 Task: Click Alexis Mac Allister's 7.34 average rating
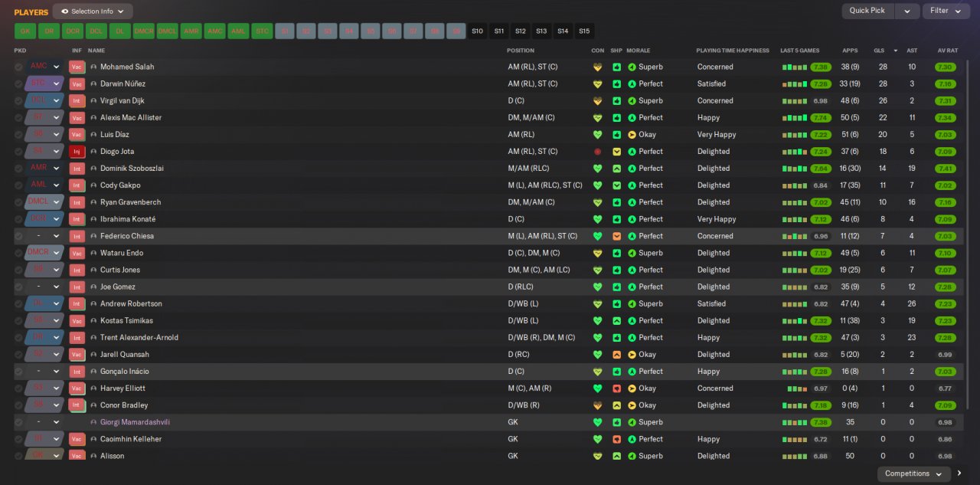pos(945,118)
